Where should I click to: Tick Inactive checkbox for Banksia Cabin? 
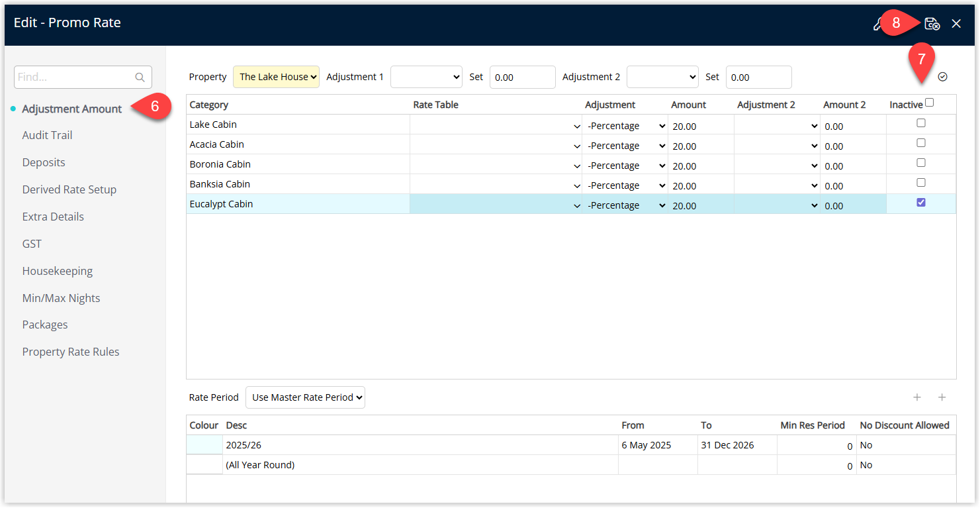[x=921, y=183]
